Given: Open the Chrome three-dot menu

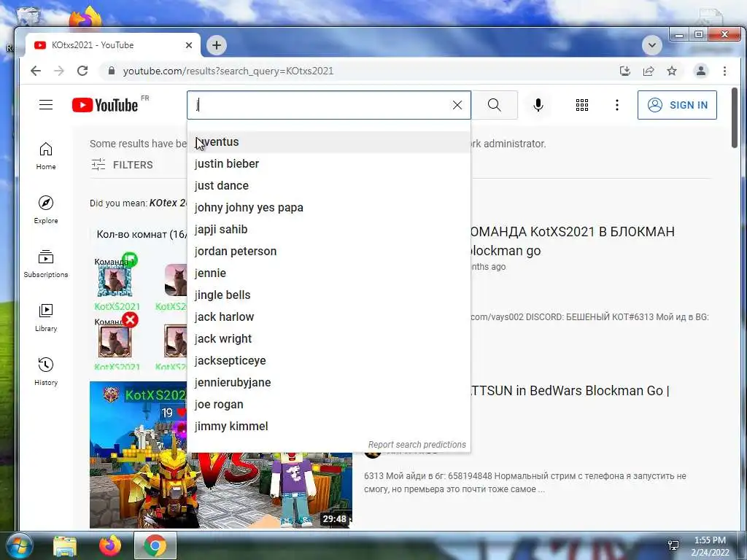Looking at the screenshot, I should coord(724,71).
